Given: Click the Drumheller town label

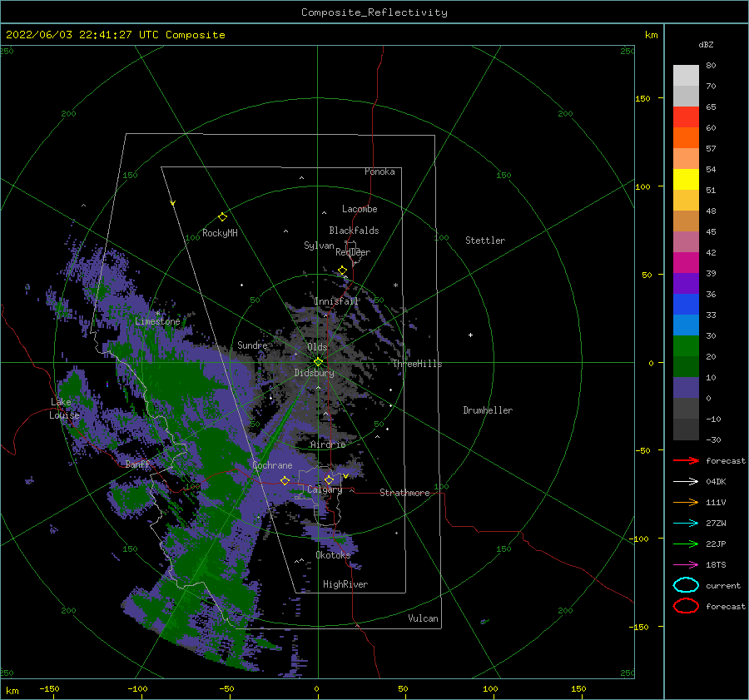Looking at the screenshot, I should point(488,410).
